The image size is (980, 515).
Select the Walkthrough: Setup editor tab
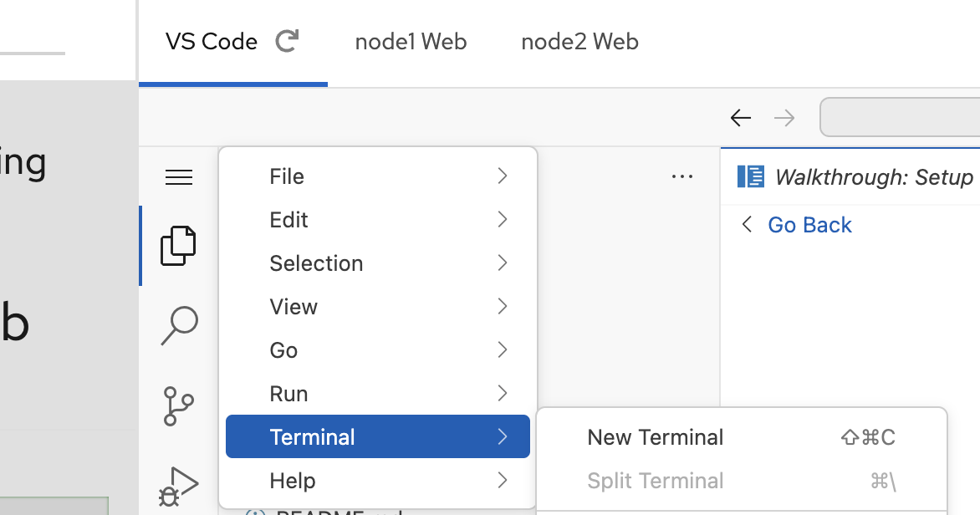point(850,177)
